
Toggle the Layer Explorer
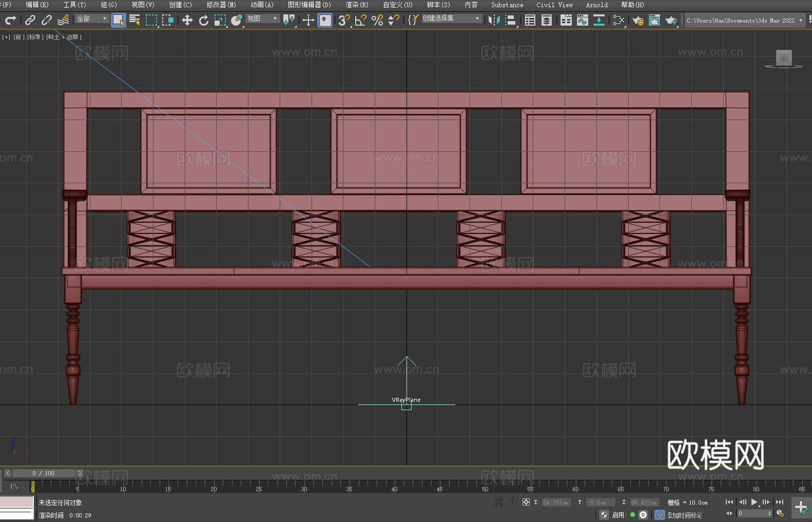click(547, 20)
